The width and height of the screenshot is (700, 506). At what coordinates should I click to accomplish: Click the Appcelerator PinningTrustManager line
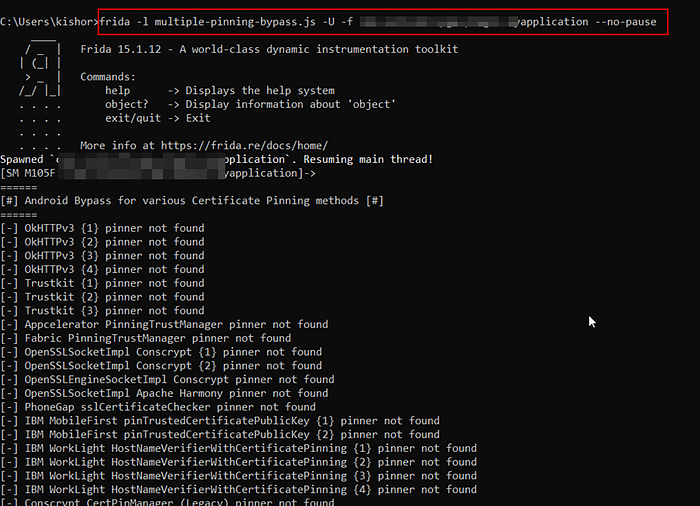[164, 325]
